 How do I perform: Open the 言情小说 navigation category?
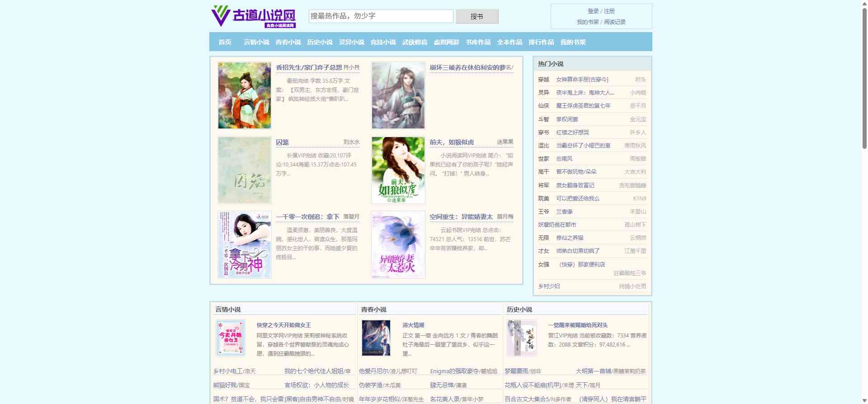click(256, 42)
